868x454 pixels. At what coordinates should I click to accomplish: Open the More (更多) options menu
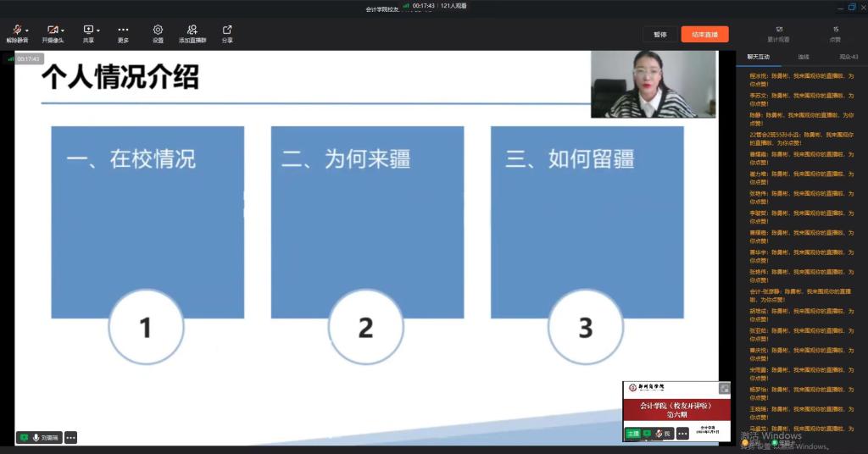[123, 30]
